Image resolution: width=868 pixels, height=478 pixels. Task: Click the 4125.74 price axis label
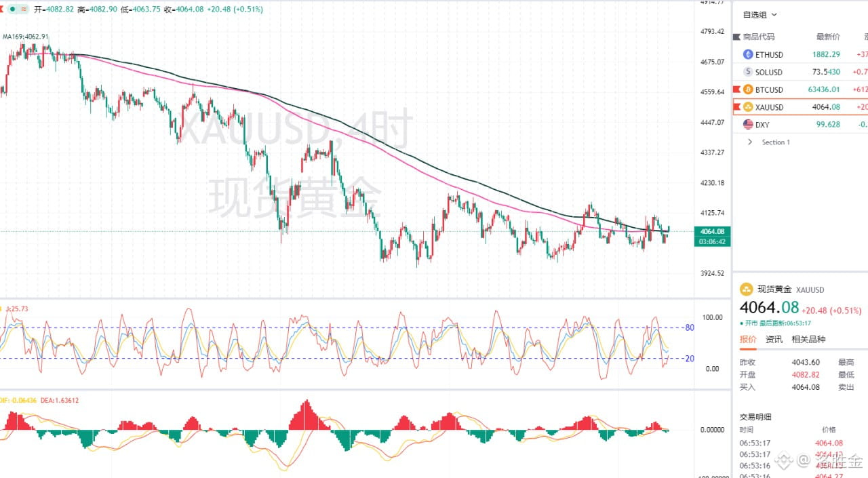(711, 213)
